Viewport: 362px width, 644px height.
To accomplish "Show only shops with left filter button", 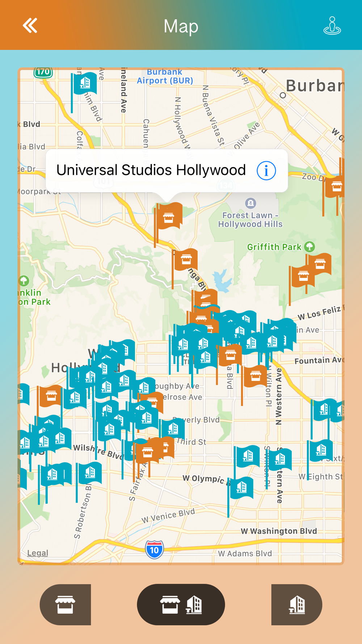I will (x=65, y=605).
